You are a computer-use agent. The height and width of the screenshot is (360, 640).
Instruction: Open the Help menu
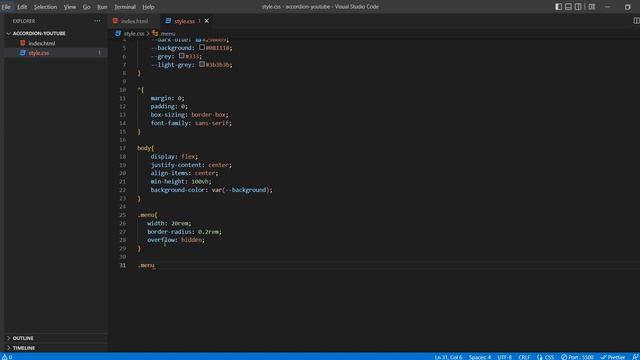148,7
